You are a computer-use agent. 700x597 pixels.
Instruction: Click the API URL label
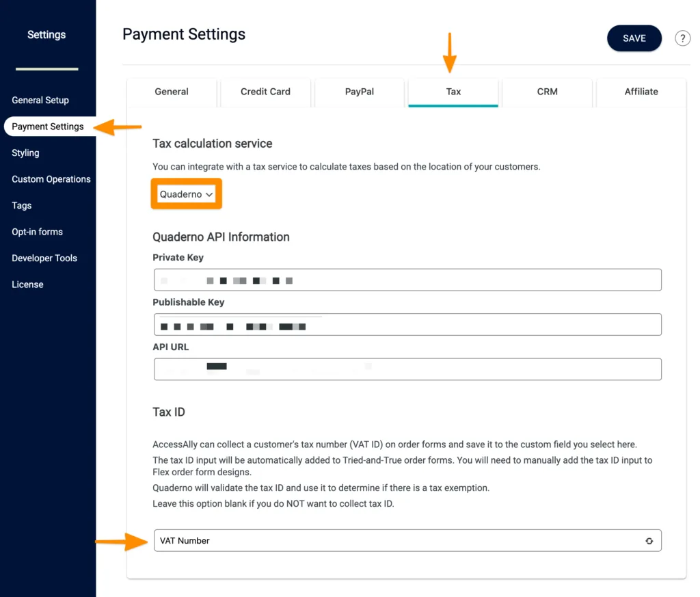pos(170,347)
